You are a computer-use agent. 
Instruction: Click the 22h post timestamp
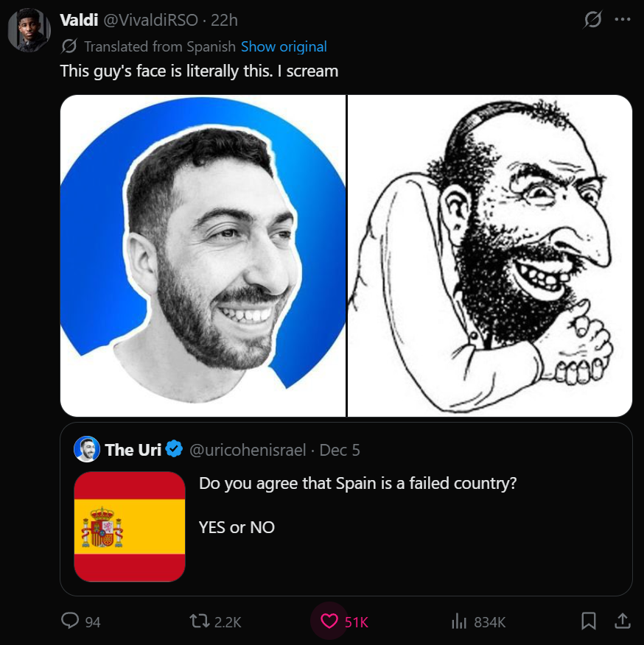[225, 20]
